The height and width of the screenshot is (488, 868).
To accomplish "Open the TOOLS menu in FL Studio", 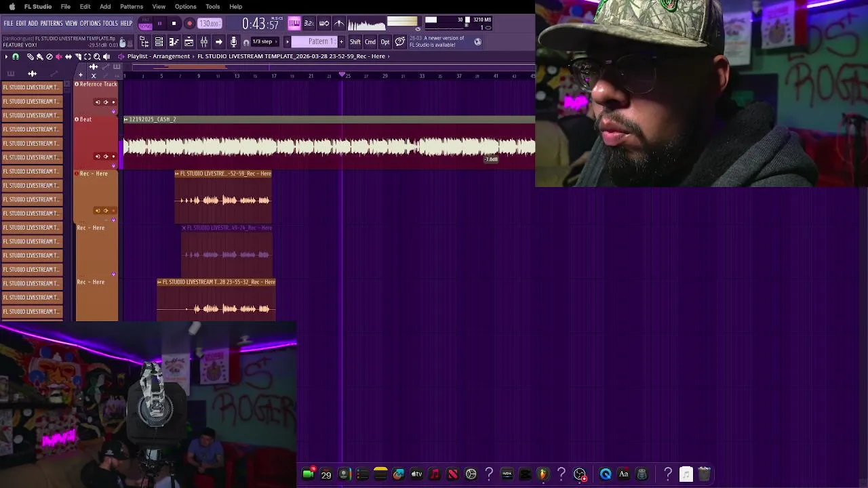I will pos(111,23).
